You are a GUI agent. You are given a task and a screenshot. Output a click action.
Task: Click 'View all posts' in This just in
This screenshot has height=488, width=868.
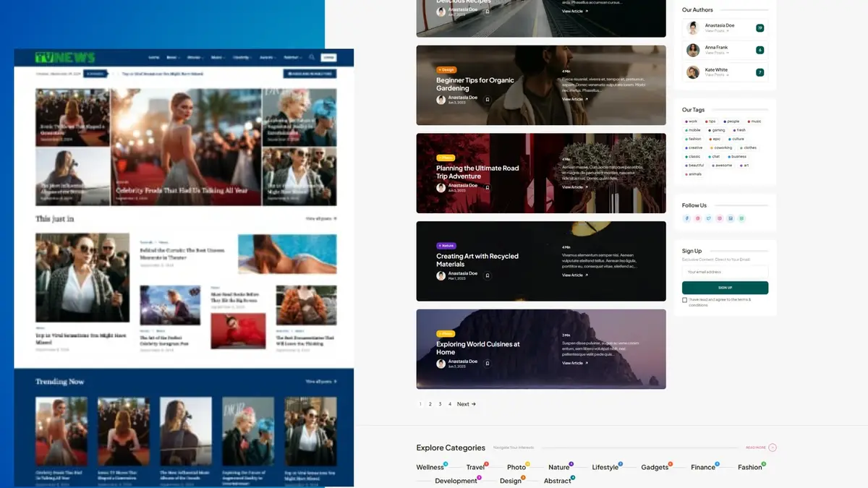tap(320, 218)
